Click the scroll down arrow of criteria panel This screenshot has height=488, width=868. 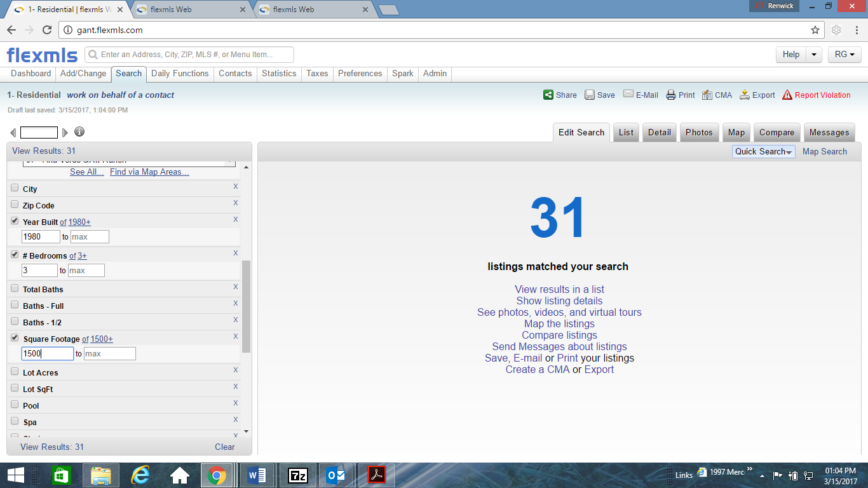click(247, 431)
